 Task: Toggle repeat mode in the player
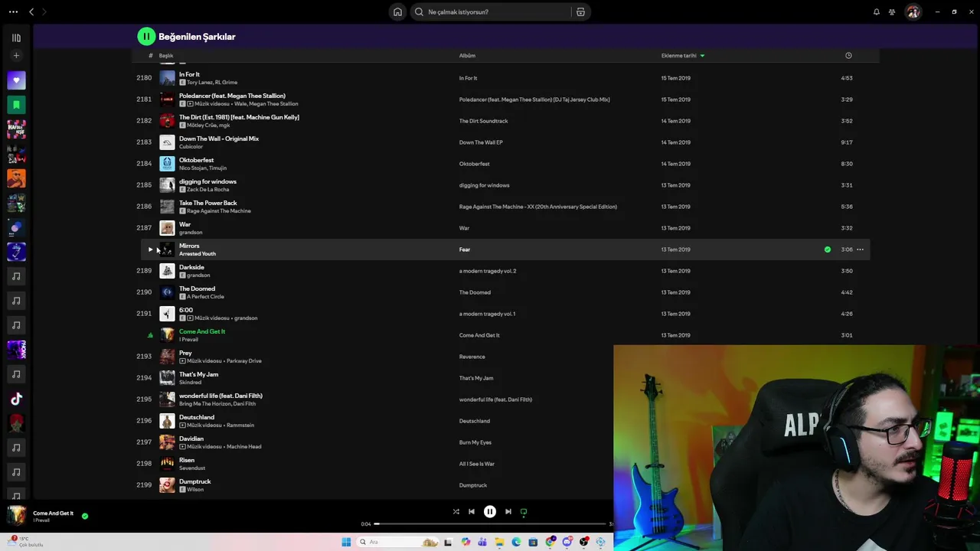(x=524, y=511)
